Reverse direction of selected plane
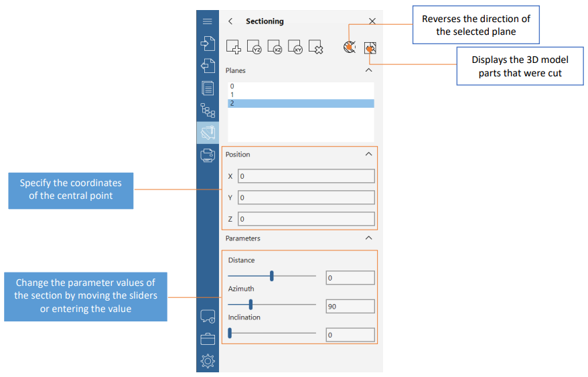The image size is (588, 377). pyautogui.click(x=350, y=48)
